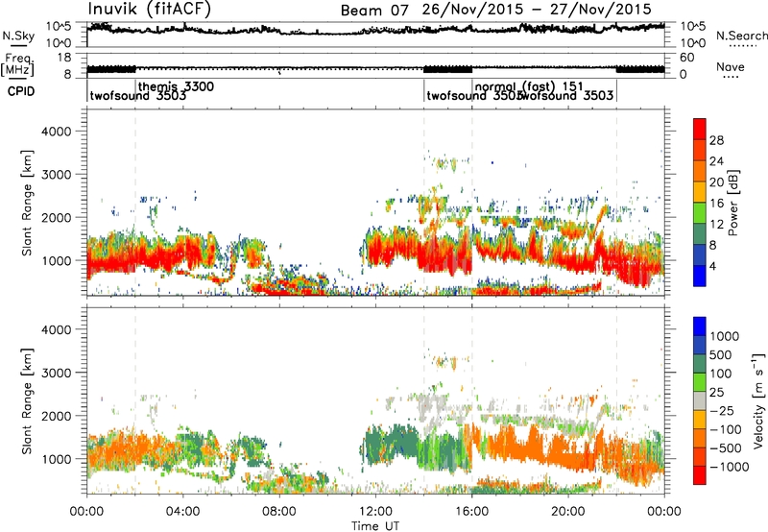This screenshot has width=768, height=532.
Task: Click Slant Range [km] label of power panel
Action: (27, 203)
